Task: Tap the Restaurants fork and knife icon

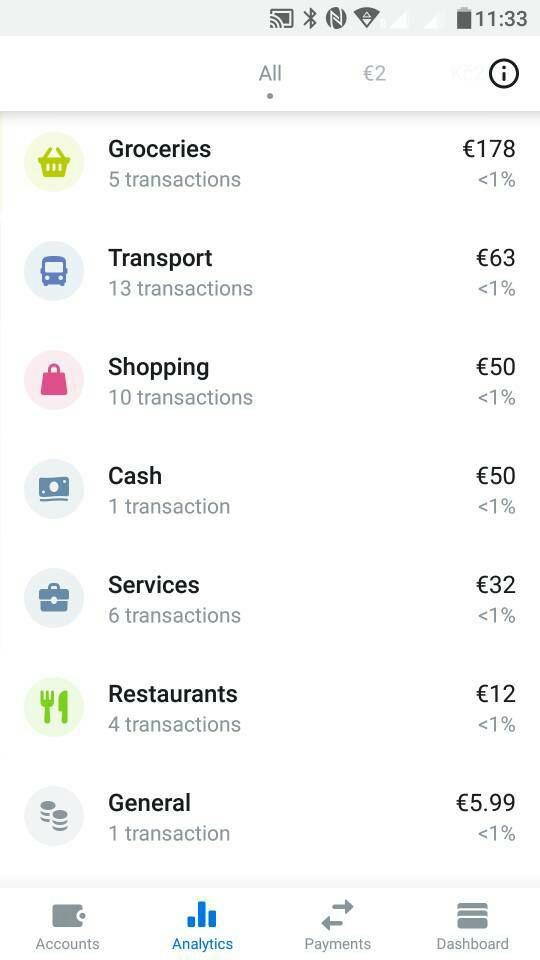Action: point(54,707)
